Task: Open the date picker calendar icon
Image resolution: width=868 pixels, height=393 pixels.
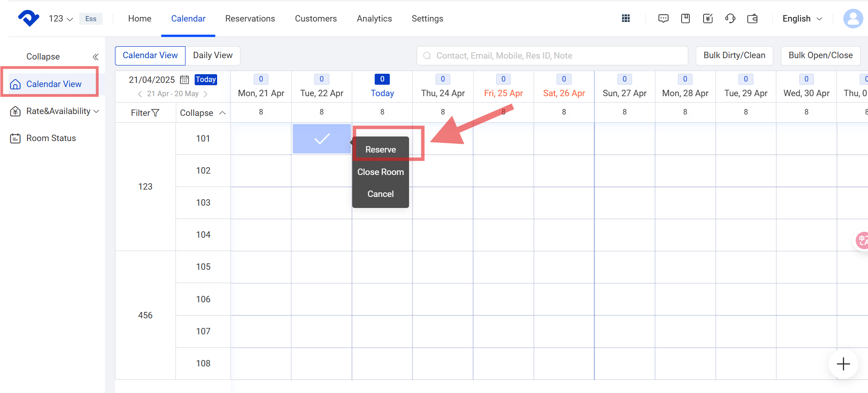Action: (x=185, y=80)
